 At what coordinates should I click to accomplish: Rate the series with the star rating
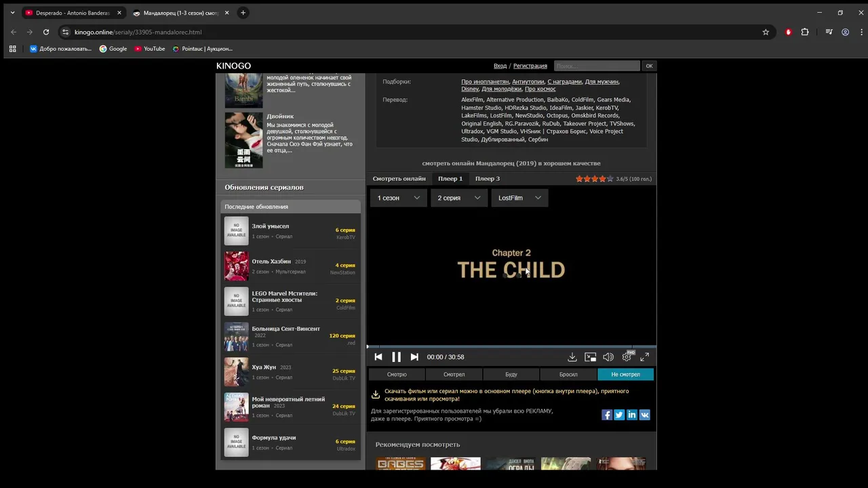595,179
